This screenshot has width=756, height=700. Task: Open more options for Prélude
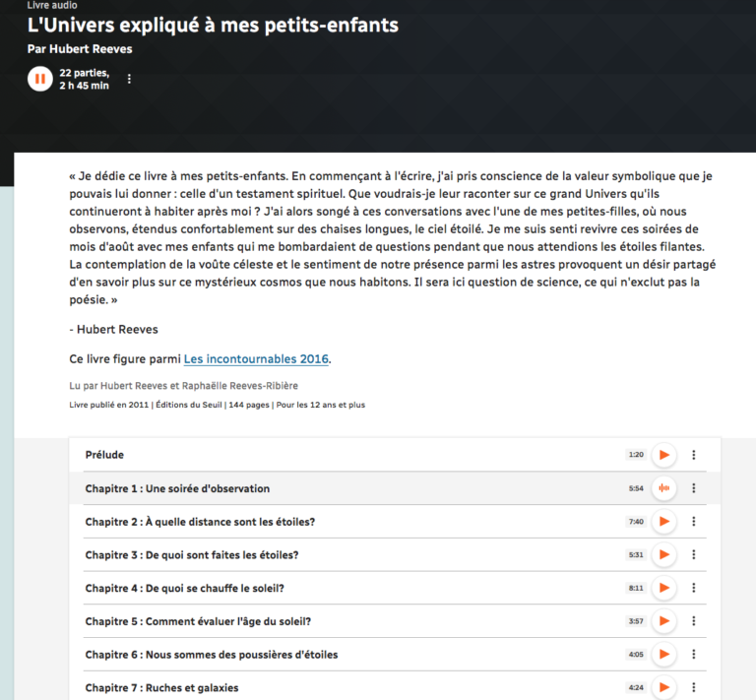click(x=694, y=455)
